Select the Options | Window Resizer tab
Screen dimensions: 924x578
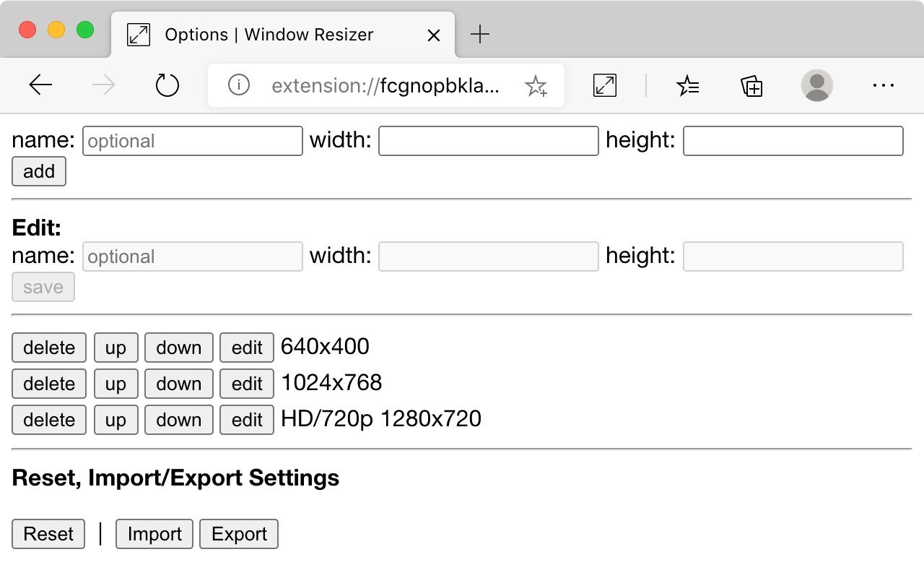tap(269, 35)
